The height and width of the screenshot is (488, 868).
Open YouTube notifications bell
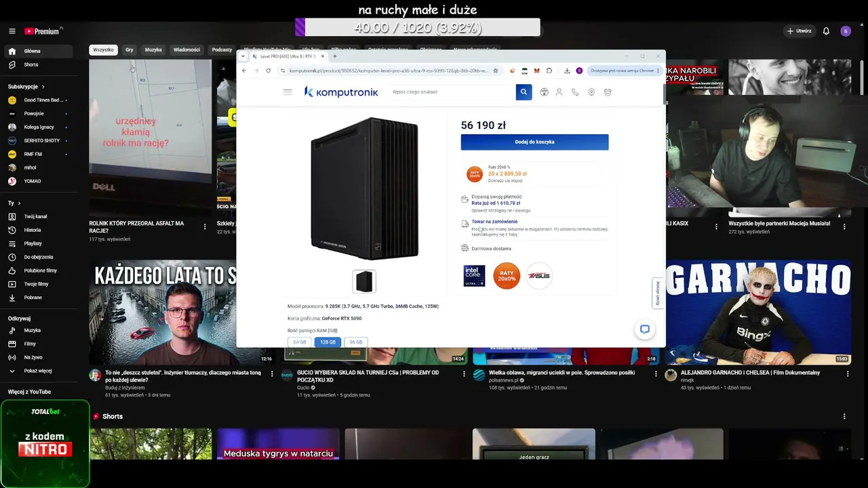coord(826,31)
